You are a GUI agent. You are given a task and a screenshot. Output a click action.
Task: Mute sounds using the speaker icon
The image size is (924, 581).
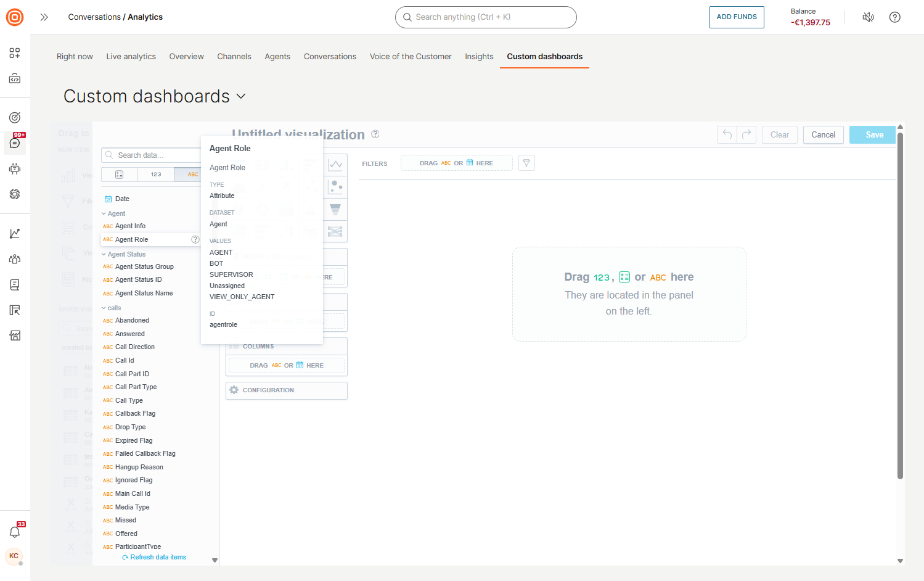[x=868, y=17]
